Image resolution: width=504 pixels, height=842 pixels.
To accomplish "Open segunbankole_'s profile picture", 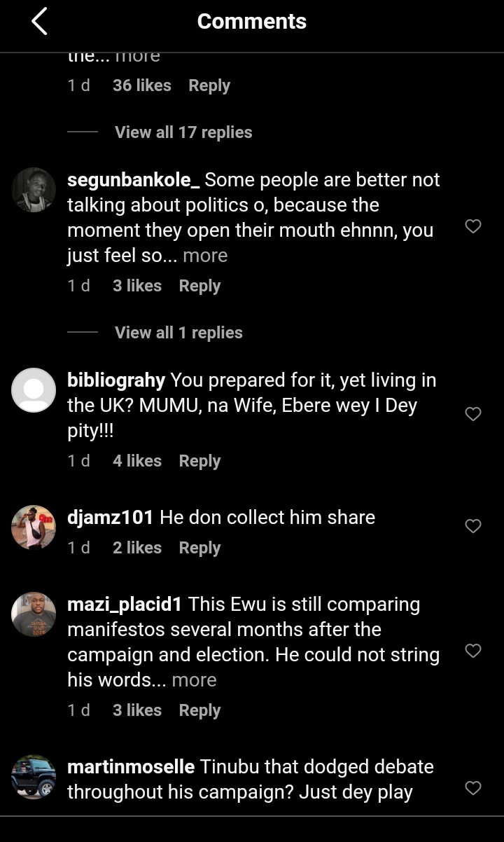I will 34,190.
